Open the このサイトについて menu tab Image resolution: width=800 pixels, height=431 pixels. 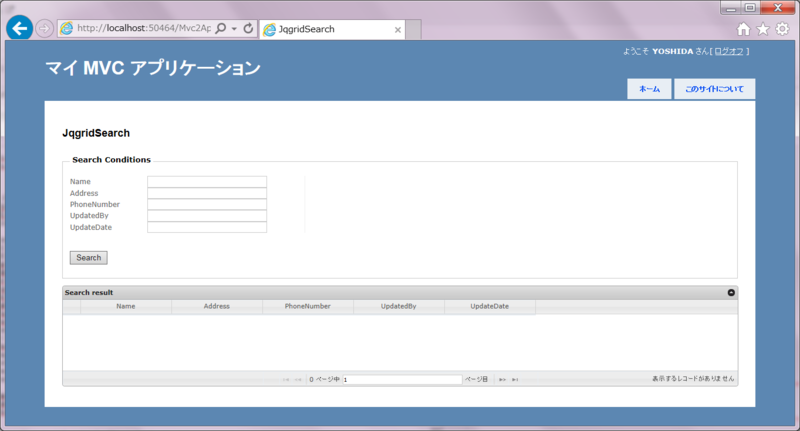[714, 89]
